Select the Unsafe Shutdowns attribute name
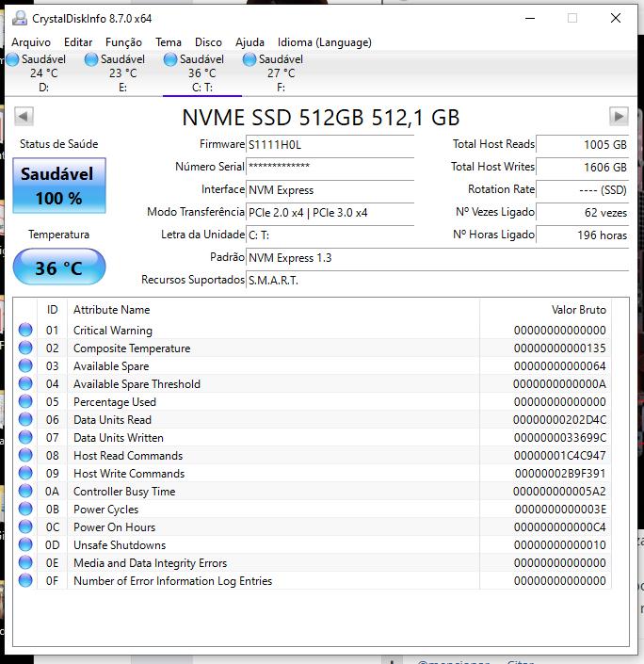The width and height of the screenshot is (644, 664). [120, 545]
